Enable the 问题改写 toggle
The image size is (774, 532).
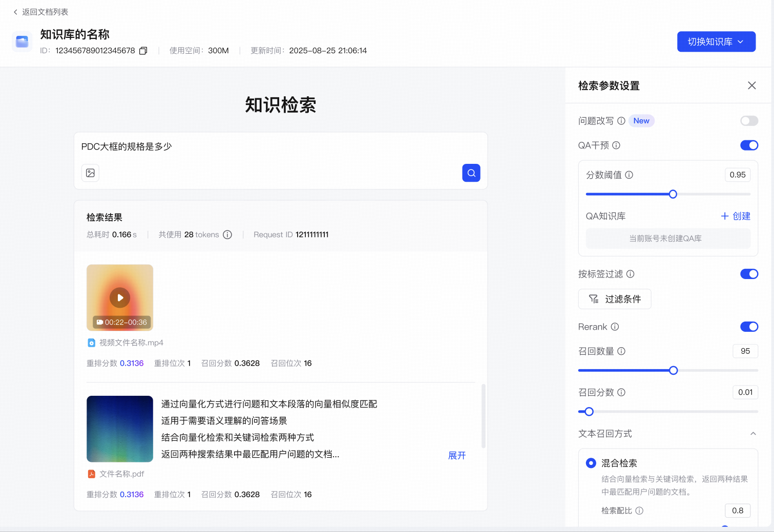(749, 121)
